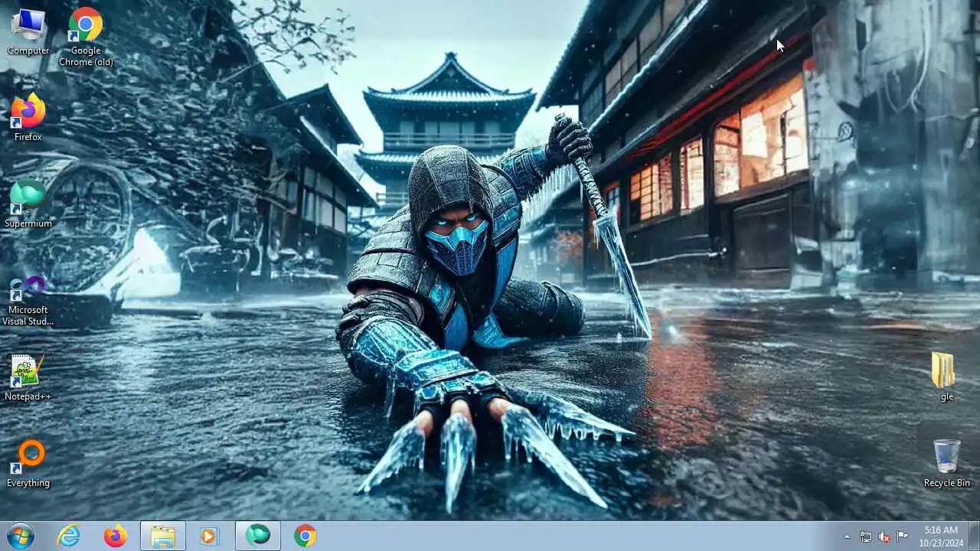Open Windows Media Player from the taskbar
Screen dimensions: 980x551
[208, 536]
